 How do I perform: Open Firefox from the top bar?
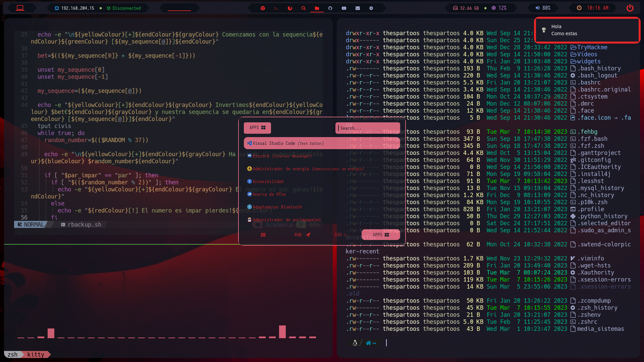(x=290, y=8)
